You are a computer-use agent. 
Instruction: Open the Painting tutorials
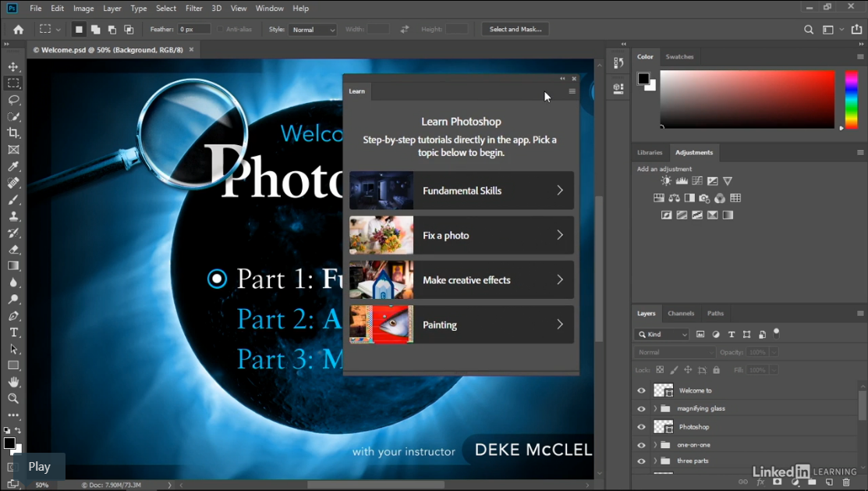click(x=462, y=325)
